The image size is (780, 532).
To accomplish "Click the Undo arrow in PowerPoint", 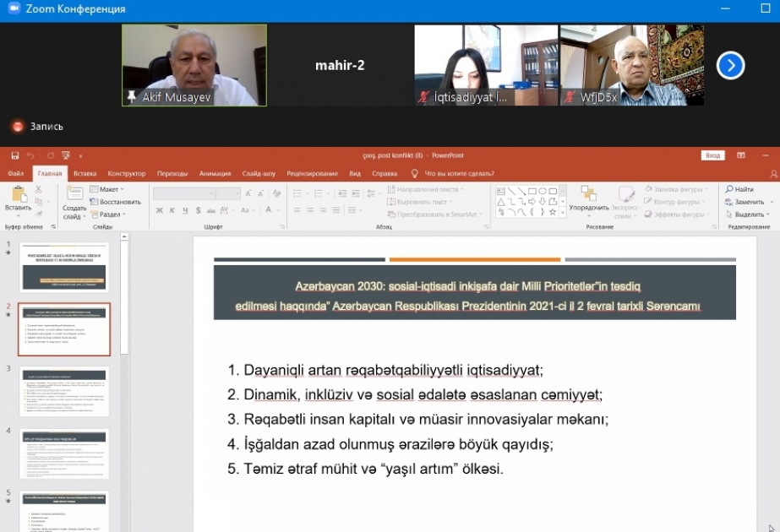I will [x=30, y=155].
